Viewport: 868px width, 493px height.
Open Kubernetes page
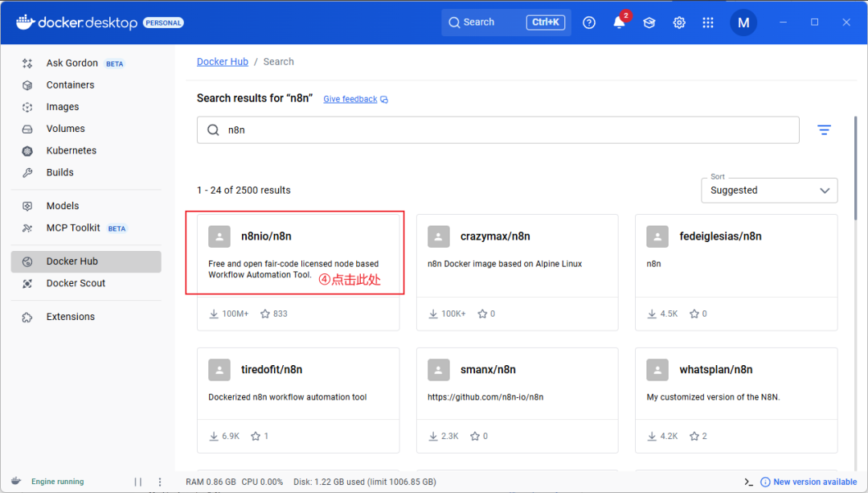coord(86,150)
